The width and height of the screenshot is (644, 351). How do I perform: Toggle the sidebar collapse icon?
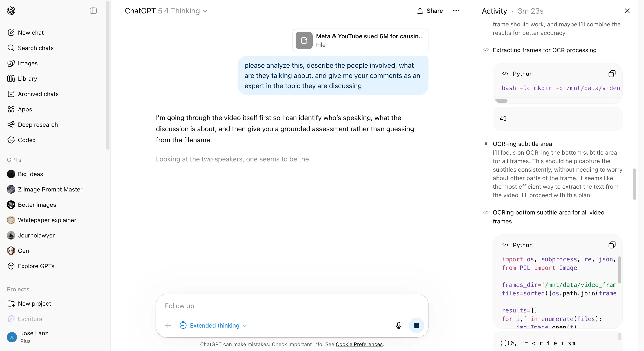[x=93, y=11]
